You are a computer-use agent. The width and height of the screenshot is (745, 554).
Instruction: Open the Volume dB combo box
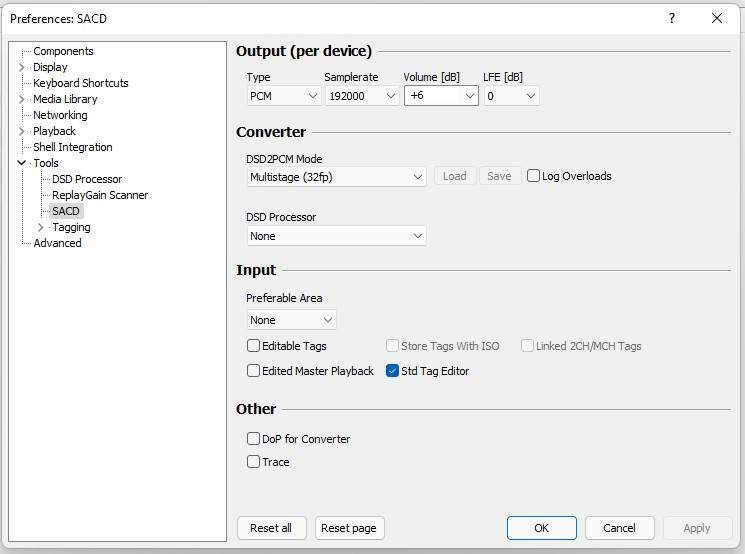click(441, 96)
